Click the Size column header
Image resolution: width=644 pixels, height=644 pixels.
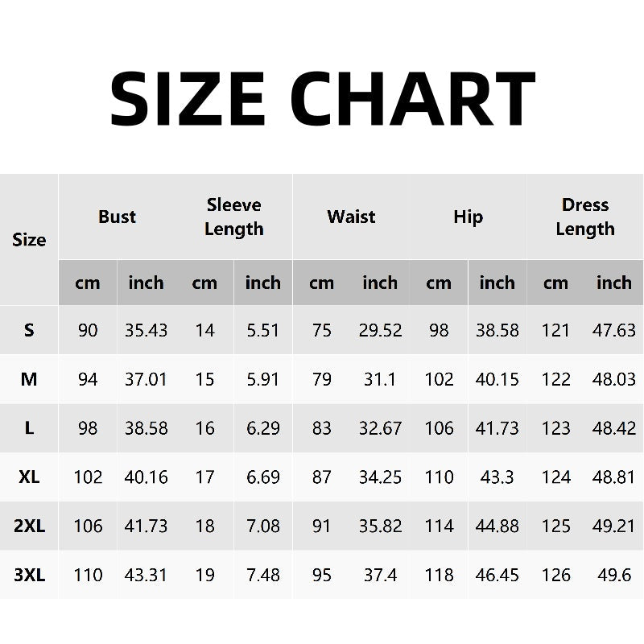pyautogui.click(x=29, y=240)
